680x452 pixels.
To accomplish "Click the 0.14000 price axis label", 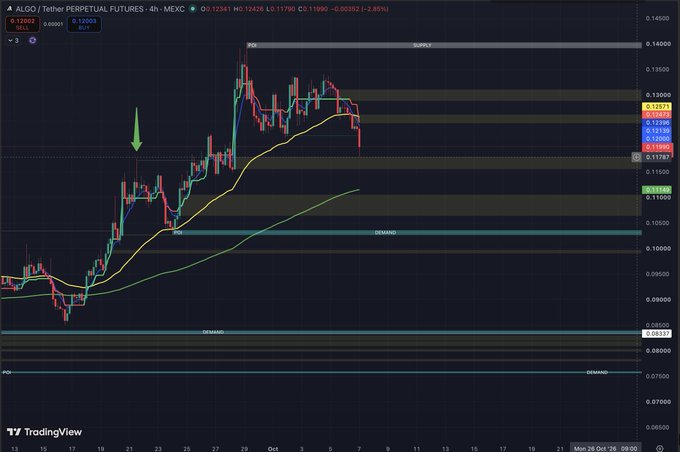I will [657, 44].
